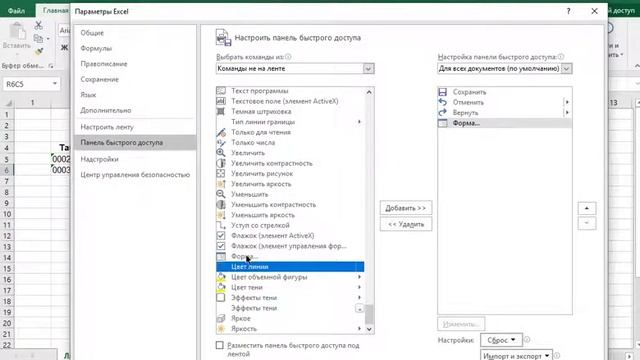Click the '<< Удалить' button
Image resolution: width=640 pixels, height=360 pixels.
coord(406,224)
